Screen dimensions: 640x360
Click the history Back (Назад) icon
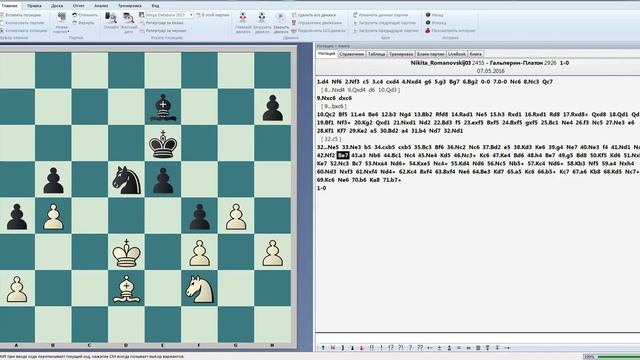coord(428,15)
